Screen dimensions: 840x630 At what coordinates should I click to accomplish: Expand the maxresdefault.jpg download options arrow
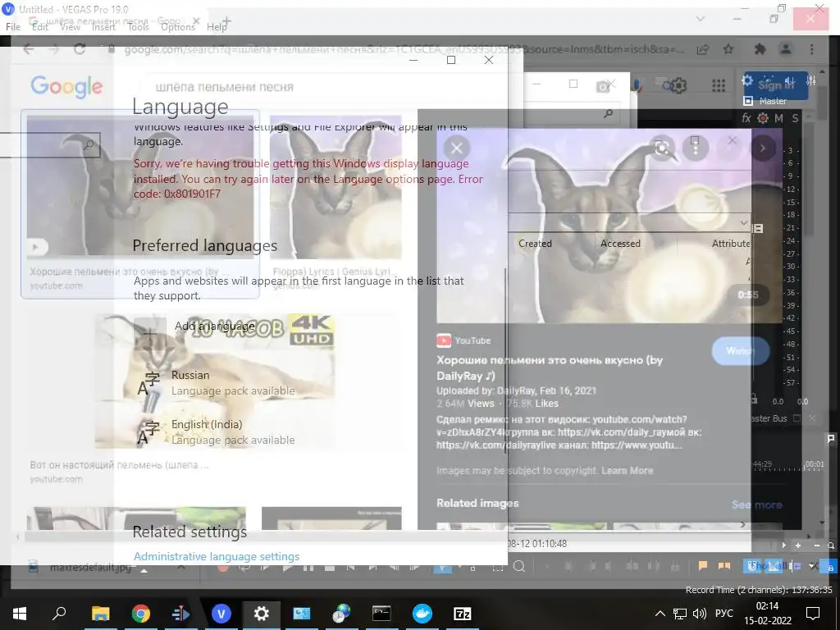181,567
